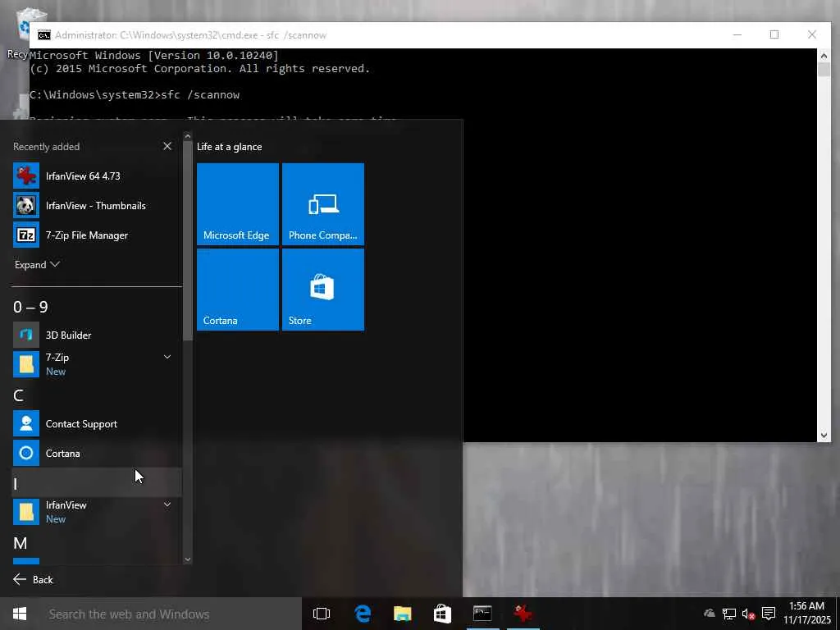840x630 pixels.
Task: Expand the IrfanView folder chevron
Action: [x=167, y=504]
